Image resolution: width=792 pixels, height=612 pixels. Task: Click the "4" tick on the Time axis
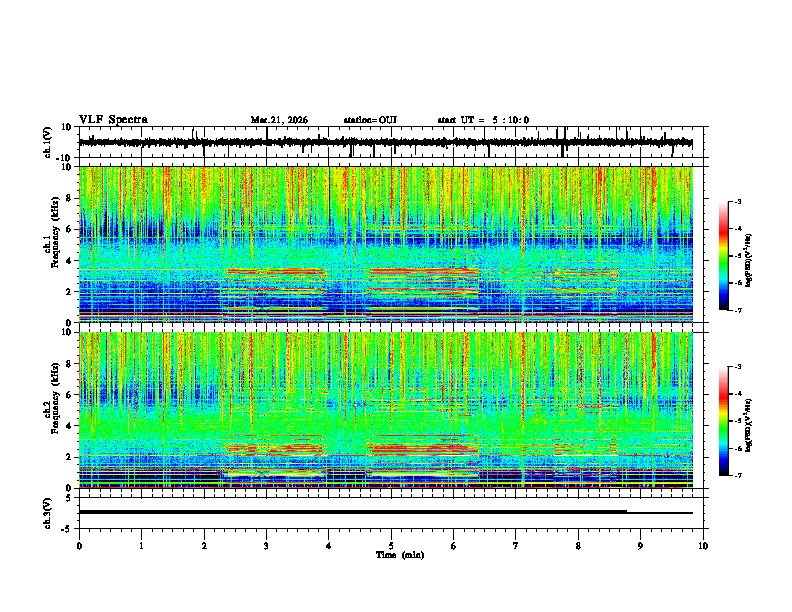click(x=329, y=546)
